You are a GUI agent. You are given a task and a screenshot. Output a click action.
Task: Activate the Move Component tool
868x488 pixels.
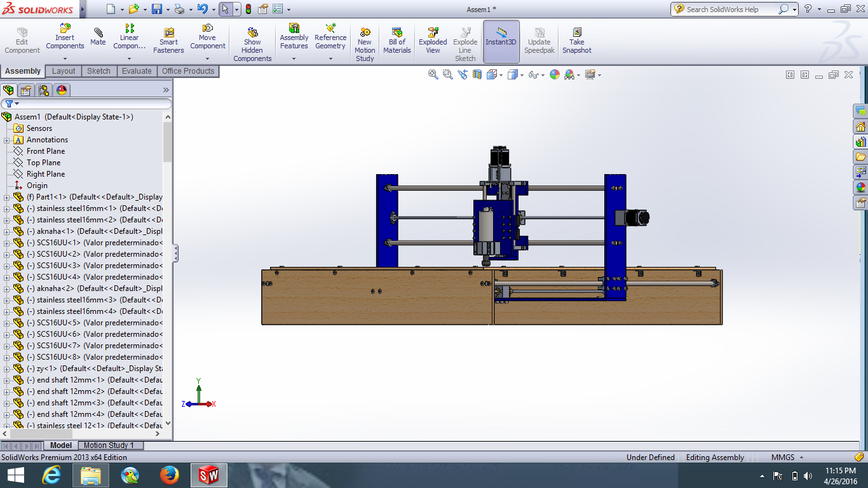208,37
